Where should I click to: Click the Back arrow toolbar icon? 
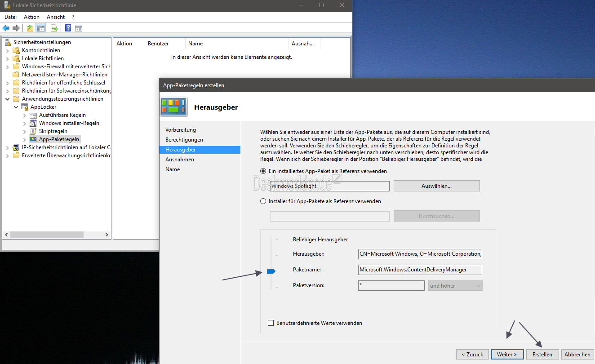coord(6,28)
